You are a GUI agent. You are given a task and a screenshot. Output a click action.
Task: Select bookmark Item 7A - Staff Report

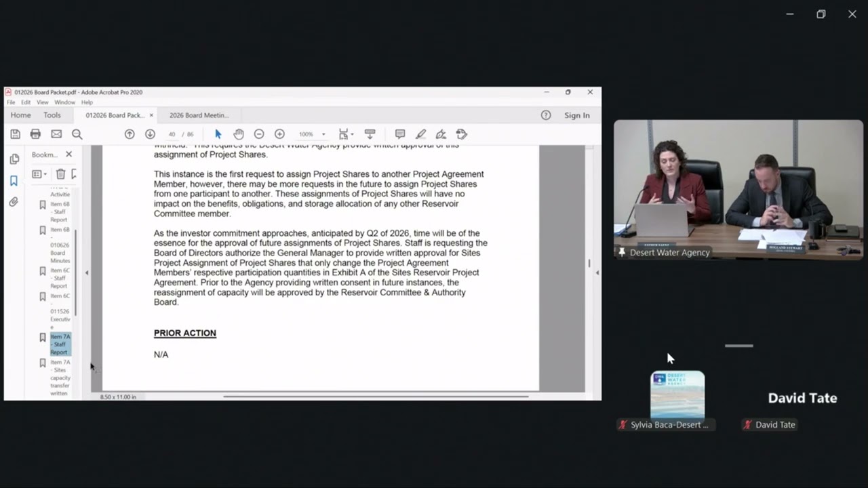tap(60, 344)
